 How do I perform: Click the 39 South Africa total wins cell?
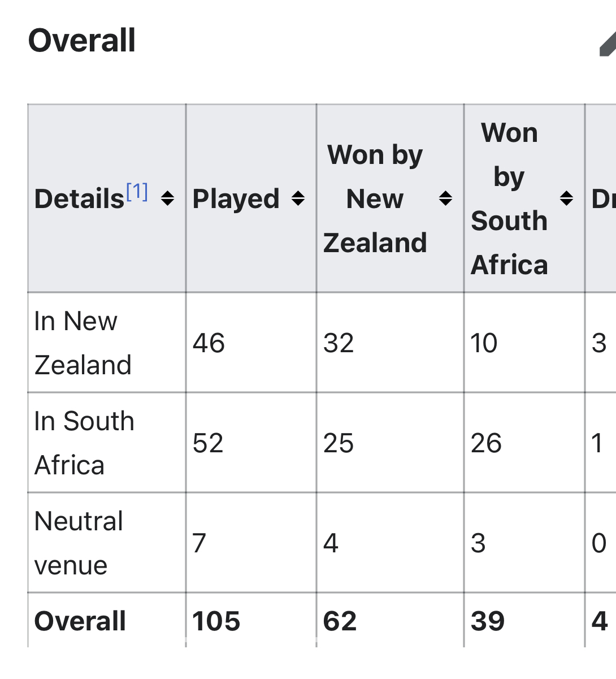pos(488,621)
